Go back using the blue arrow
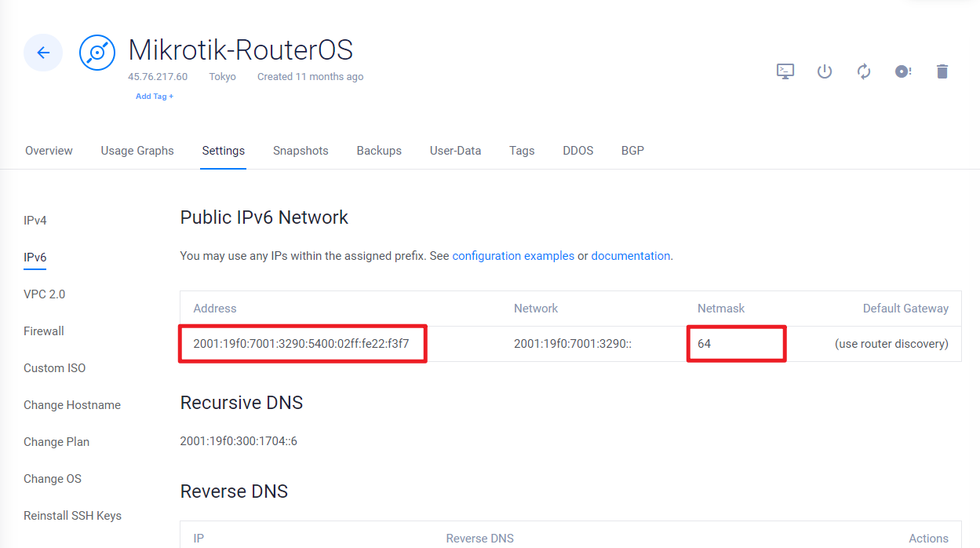The width and height of the screenshot is (980, 548). tap(43, 52)
